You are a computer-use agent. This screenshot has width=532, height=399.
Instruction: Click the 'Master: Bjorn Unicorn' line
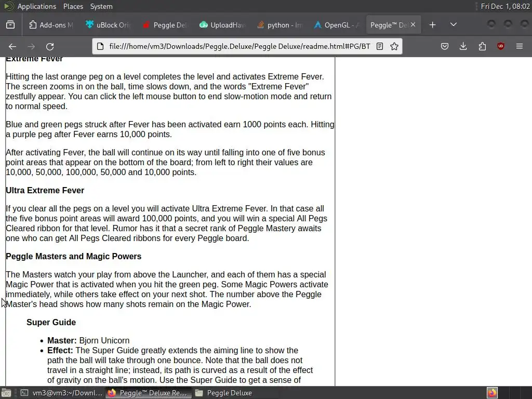point(88,340)
